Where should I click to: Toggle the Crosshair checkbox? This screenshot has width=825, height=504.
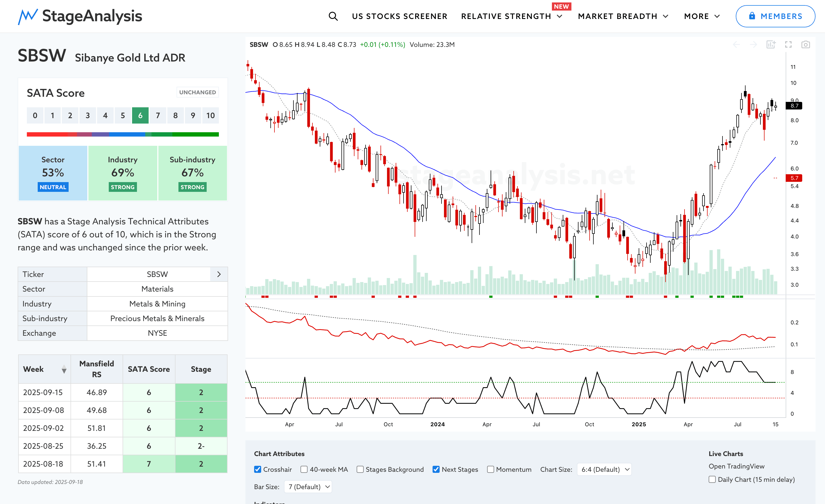tap(257, 469)
